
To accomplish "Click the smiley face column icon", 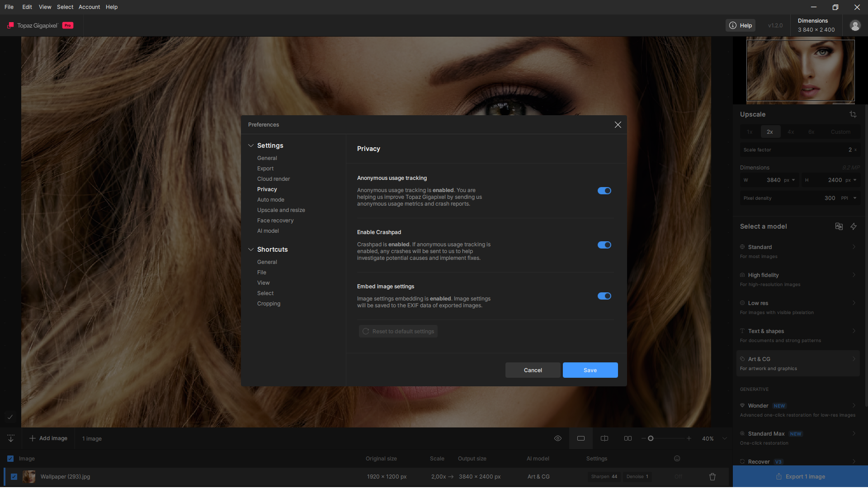I will point(677,459).
